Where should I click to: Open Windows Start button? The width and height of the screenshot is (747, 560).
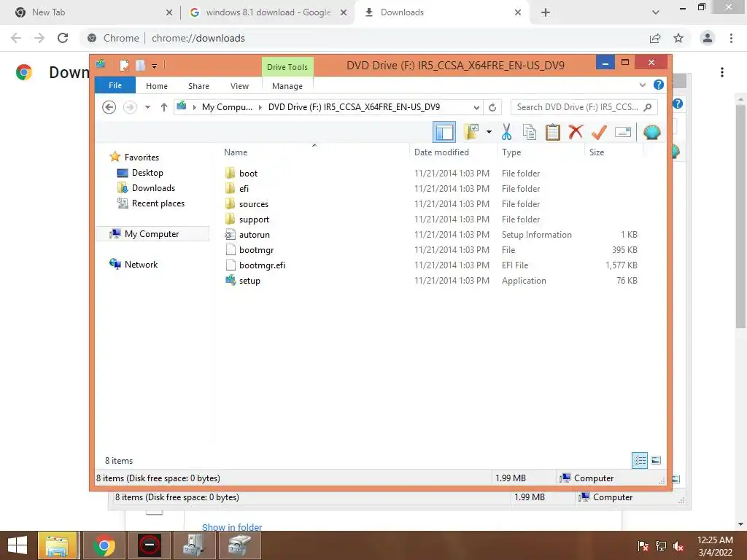point(18,545)
